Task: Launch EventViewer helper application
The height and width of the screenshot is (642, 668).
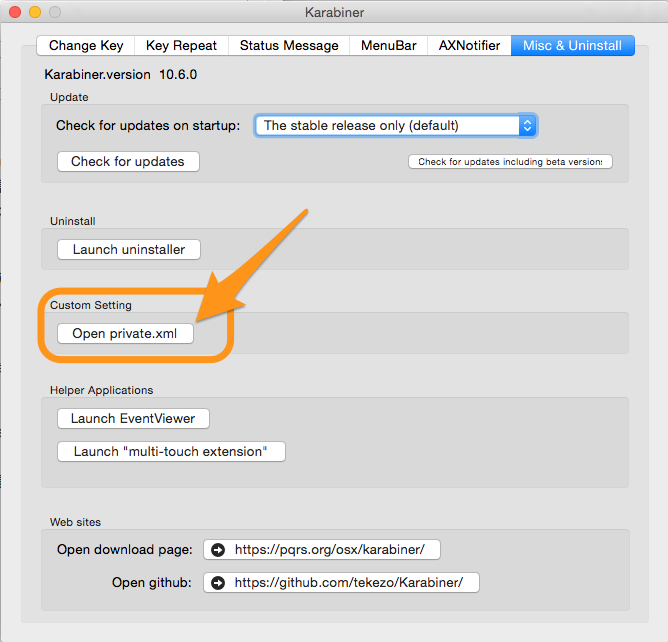Action: coord(133,418)
